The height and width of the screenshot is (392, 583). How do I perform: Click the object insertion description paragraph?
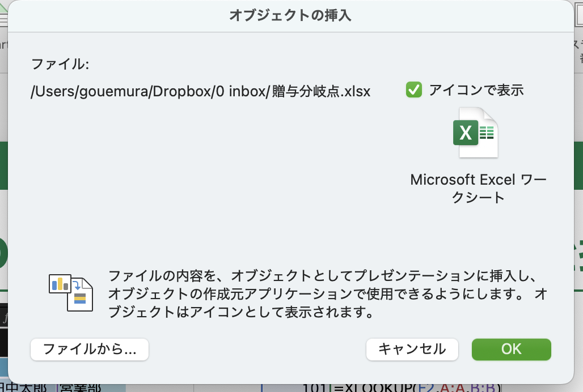[x=328, y=293]
